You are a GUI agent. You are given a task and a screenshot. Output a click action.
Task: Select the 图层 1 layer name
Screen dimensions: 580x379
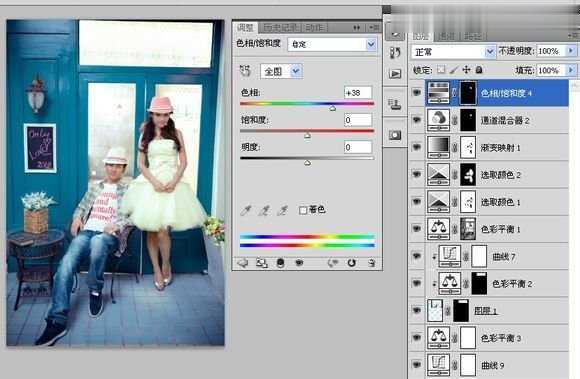(486, 311)
